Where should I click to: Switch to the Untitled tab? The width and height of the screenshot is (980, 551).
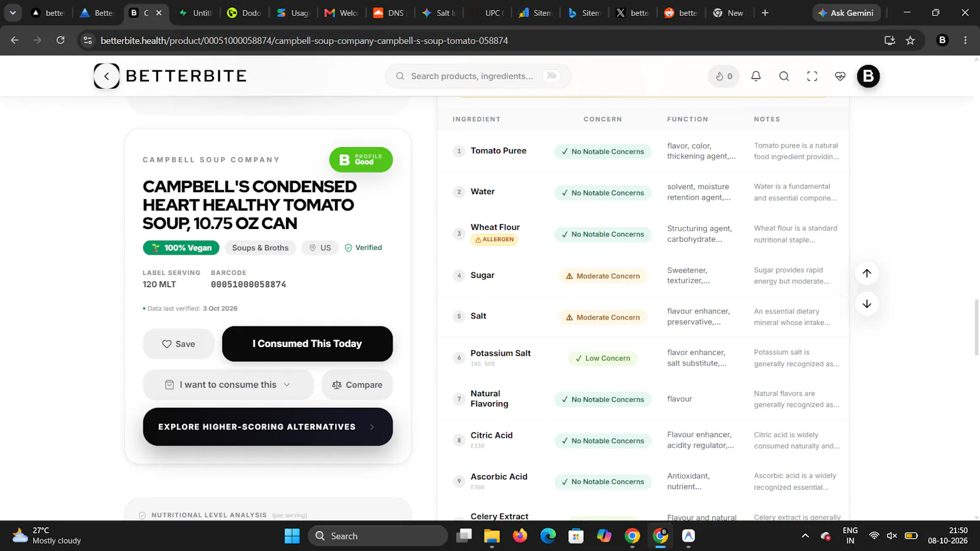(195, 13)
